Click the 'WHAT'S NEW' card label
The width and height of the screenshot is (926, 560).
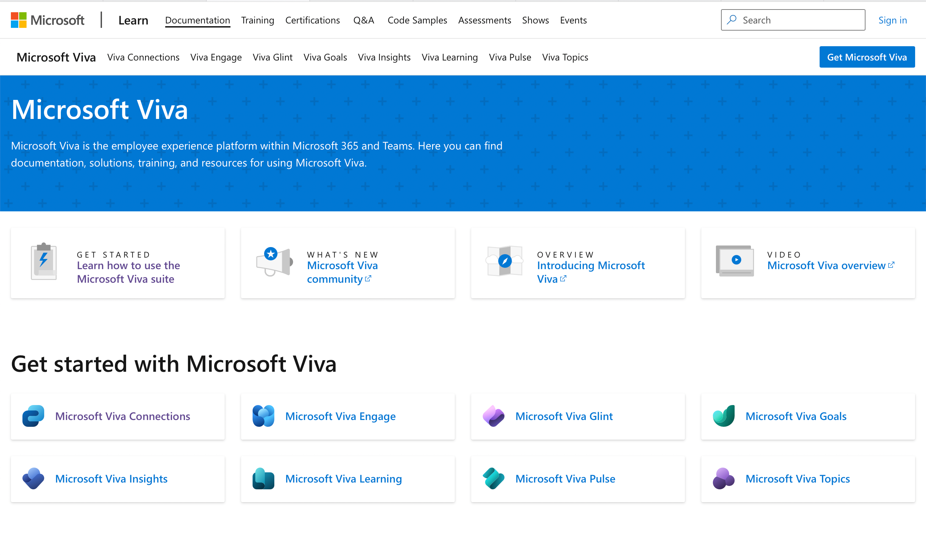coord(343,255)
